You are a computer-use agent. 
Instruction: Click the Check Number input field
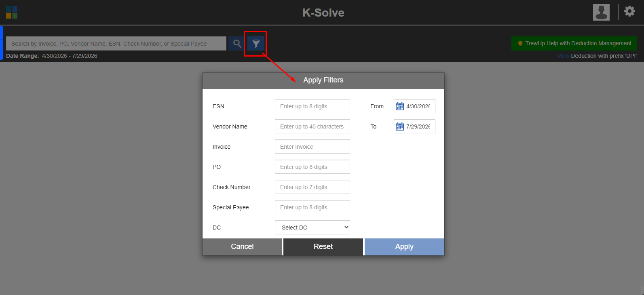(312, 187)
